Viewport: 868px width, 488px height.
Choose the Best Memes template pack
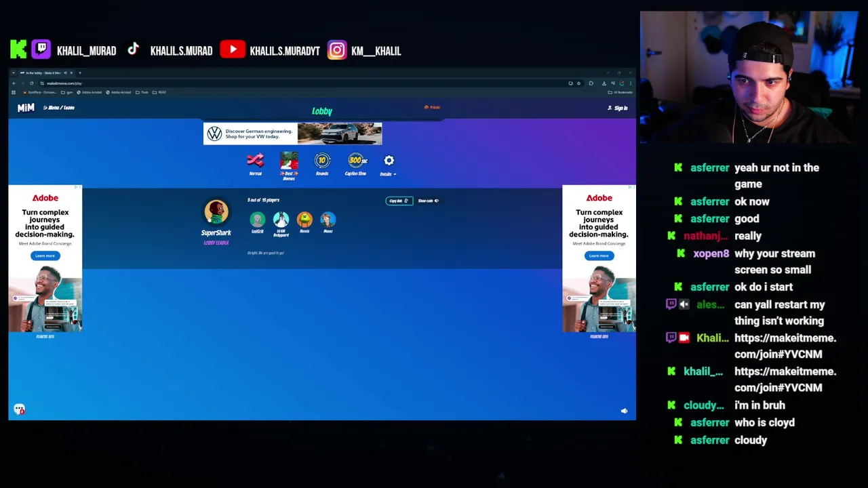tap(289, 166)
